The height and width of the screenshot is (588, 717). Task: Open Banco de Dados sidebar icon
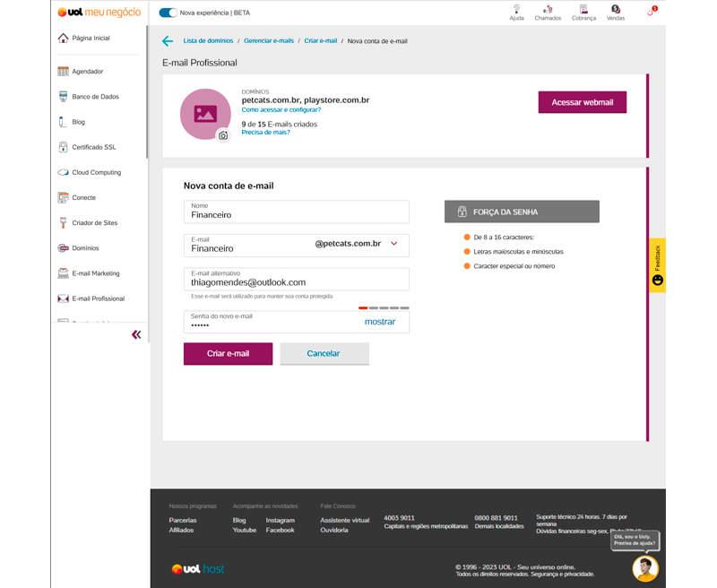coord(63,97)
